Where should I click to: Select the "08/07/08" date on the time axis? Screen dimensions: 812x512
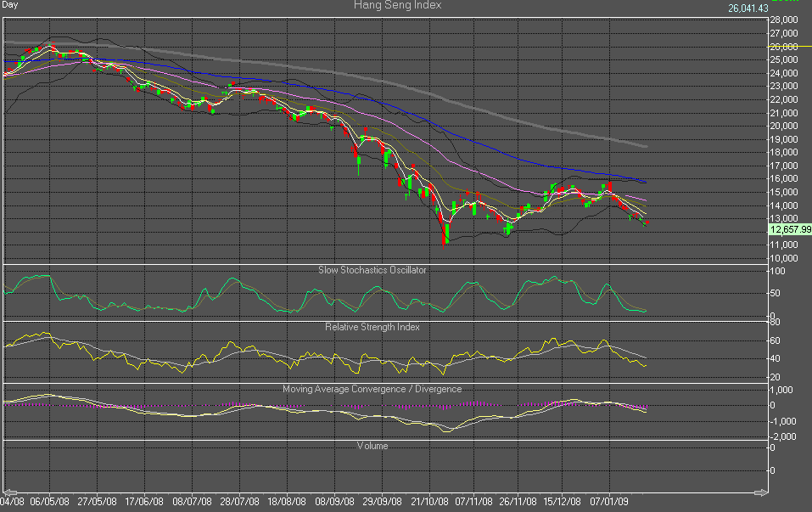coord(192,502)
